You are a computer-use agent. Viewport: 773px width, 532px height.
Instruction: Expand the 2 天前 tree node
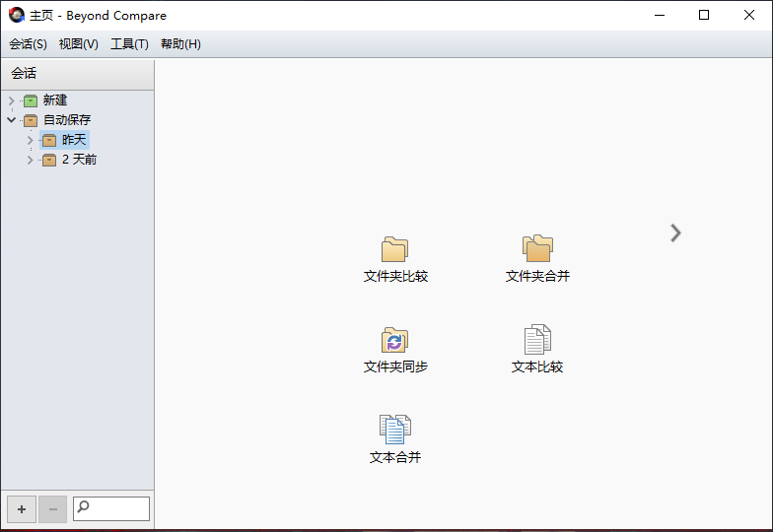click(30, 160)
